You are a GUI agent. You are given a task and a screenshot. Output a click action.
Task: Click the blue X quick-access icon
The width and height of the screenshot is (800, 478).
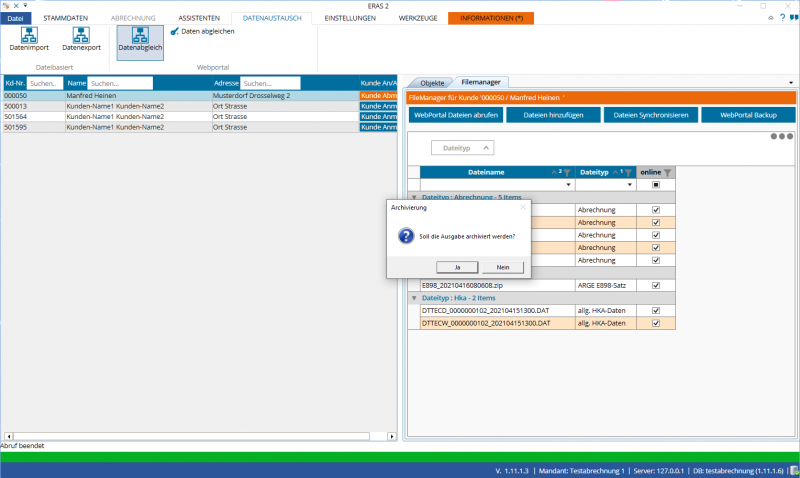pyautogui.click(x=16, y=6)
